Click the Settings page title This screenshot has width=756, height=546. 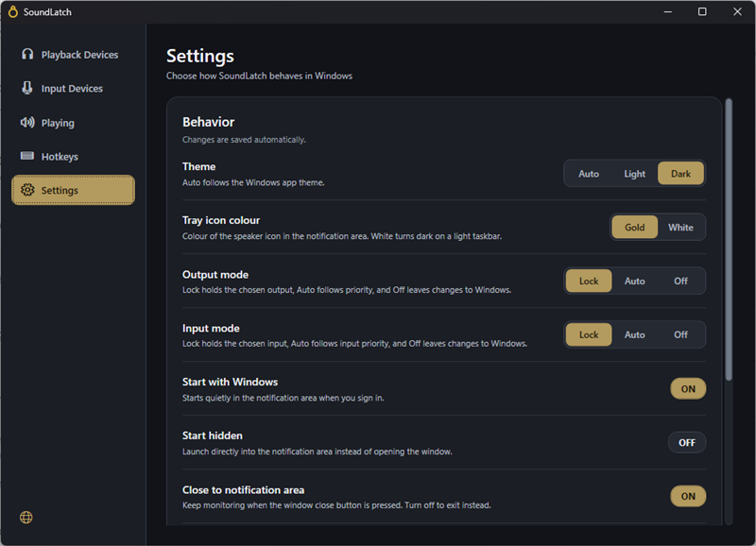(200, 56)
